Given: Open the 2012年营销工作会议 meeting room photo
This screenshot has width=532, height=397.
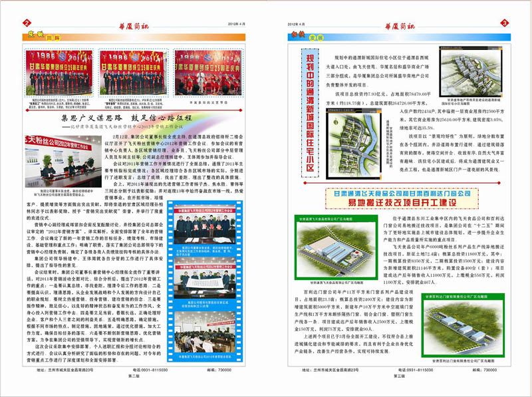Looking at the screenshot, I should click(x=63, y=162).
